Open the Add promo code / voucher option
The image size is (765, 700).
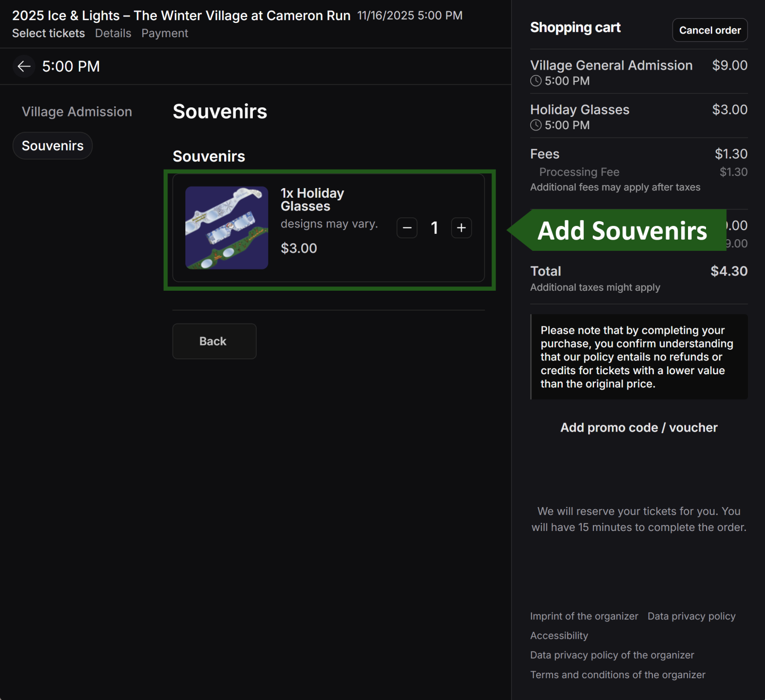click(639, 427)
